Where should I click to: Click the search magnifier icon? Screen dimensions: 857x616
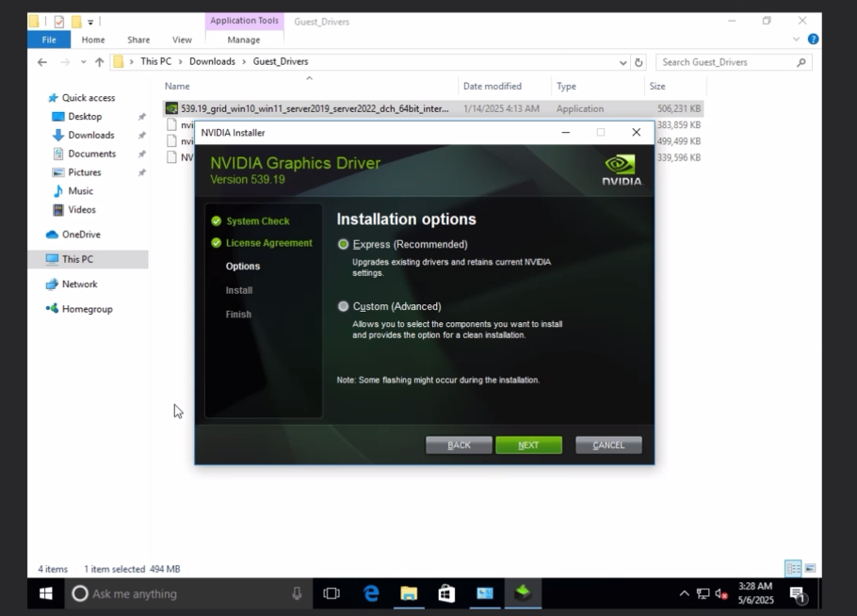point(801,62)
